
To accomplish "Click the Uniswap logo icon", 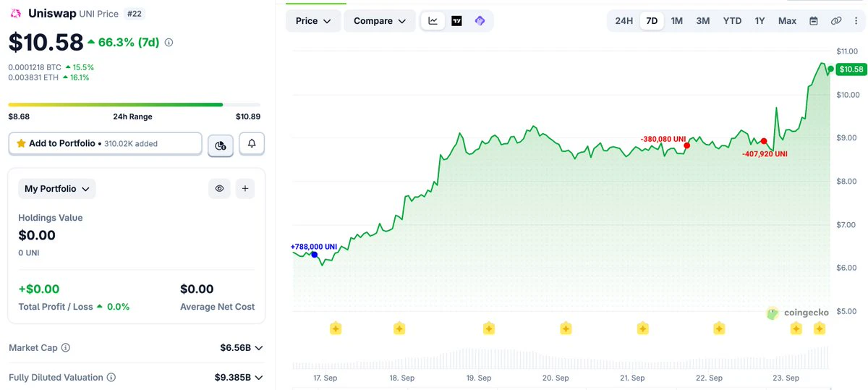I will (x=15, y=13).
